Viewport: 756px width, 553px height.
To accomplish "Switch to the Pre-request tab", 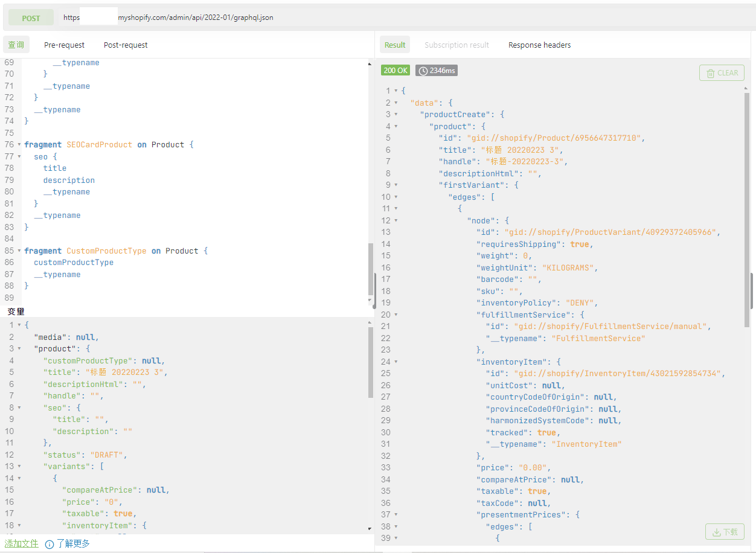I will [x=64, y=45].
